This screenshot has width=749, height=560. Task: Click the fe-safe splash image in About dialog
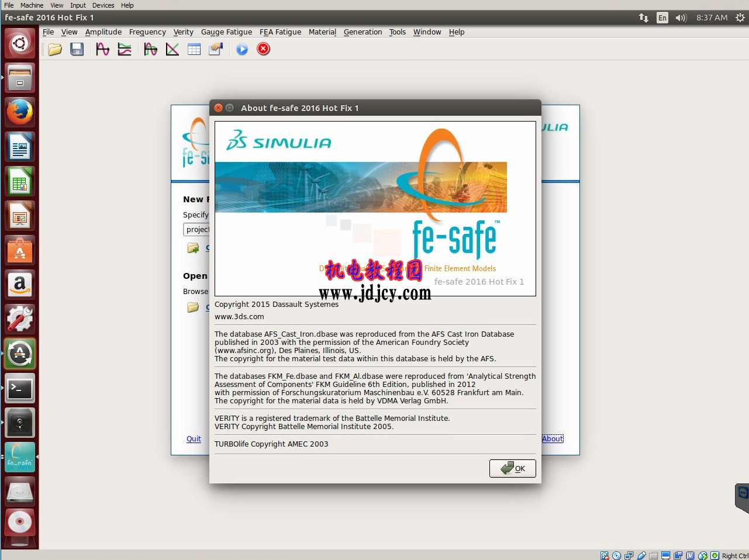(375, 209)
